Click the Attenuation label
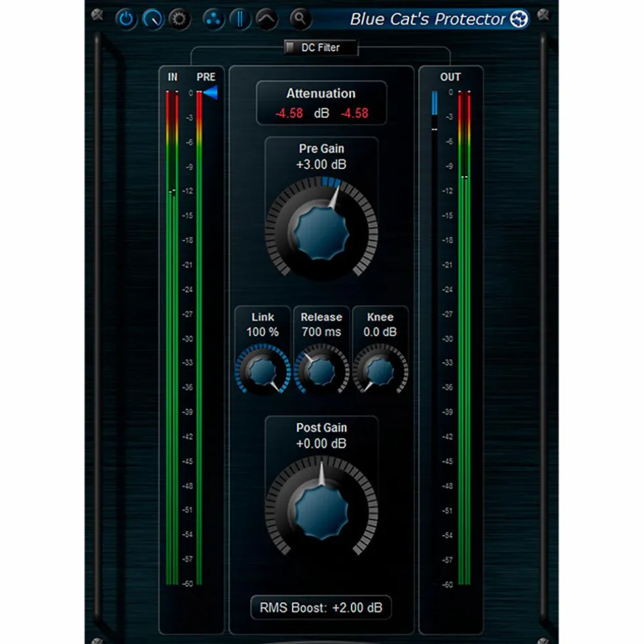Image resolution: width=644 pixels, height=644 pixels. 321,94
